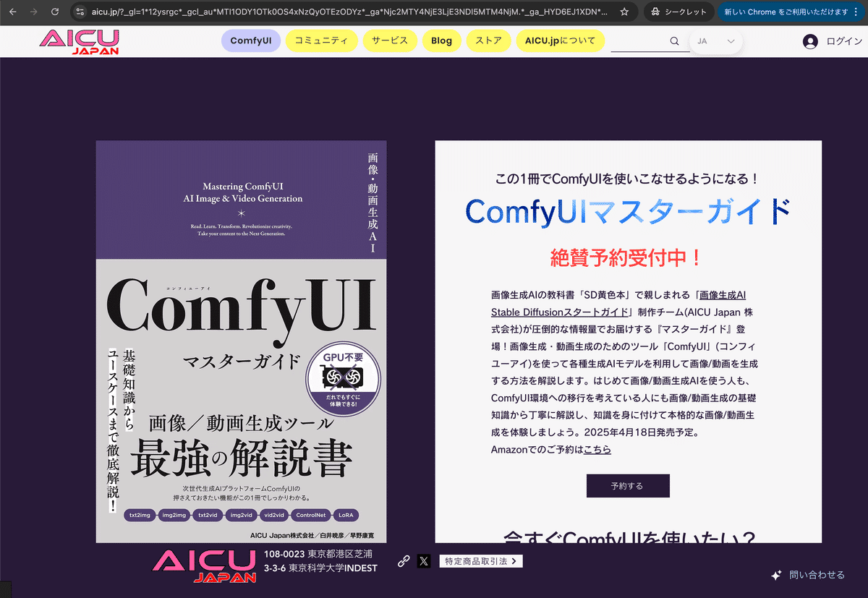The width and height of the screenshot is (868, 598).
Task: Go back with the browser back arrow
Action: point(12,12)
